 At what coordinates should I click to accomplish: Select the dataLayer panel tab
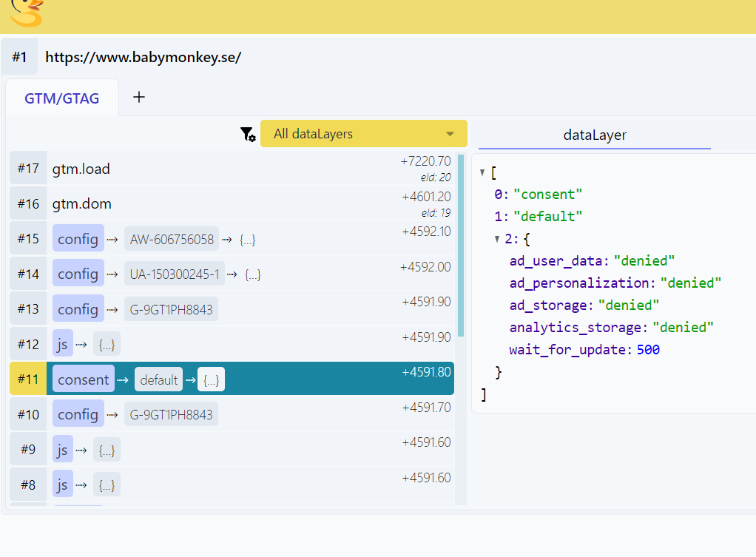pos(595,135)
